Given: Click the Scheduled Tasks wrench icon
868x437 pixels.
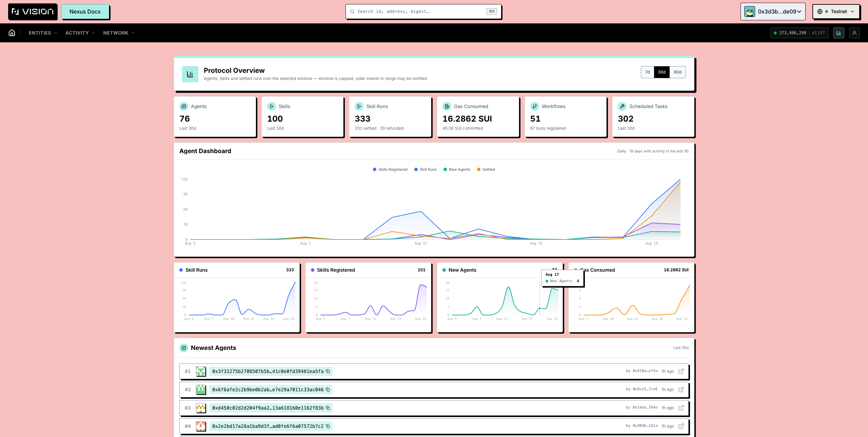Looking at the screenshot, I should [622, 106].
